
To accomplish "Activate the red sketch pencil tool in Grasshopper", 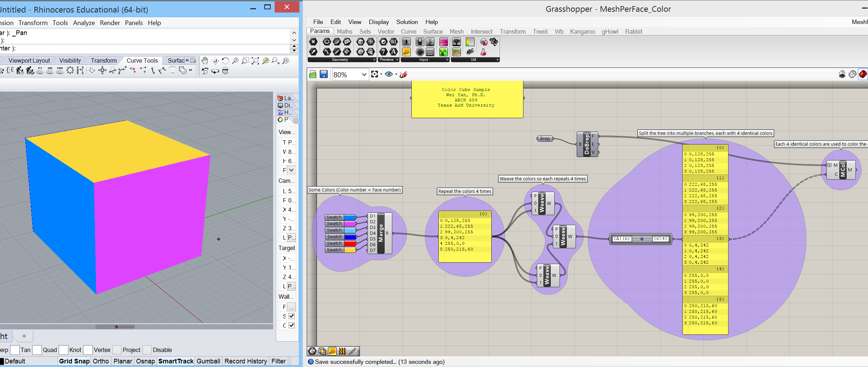I will (404, 74).
